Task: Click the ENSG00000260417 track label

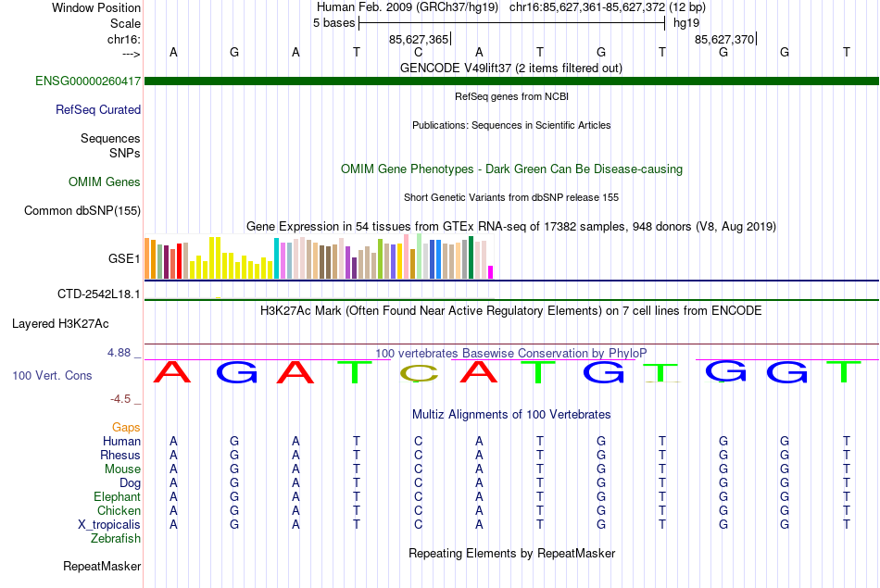Action: tap(88, 81)
